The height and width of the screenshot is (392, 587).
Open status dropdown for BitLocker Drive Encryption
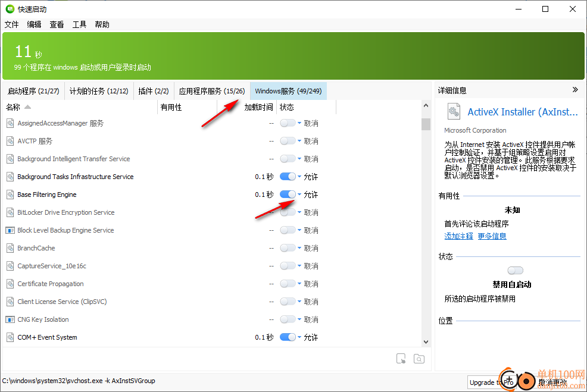[x=299, y=212]
